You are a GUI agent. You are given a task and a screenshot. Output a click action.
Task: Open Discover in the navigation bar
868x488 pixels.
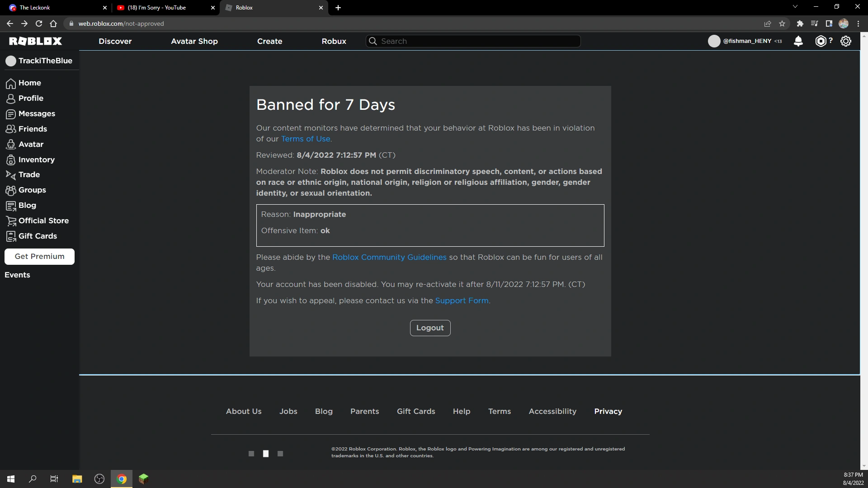115,41
